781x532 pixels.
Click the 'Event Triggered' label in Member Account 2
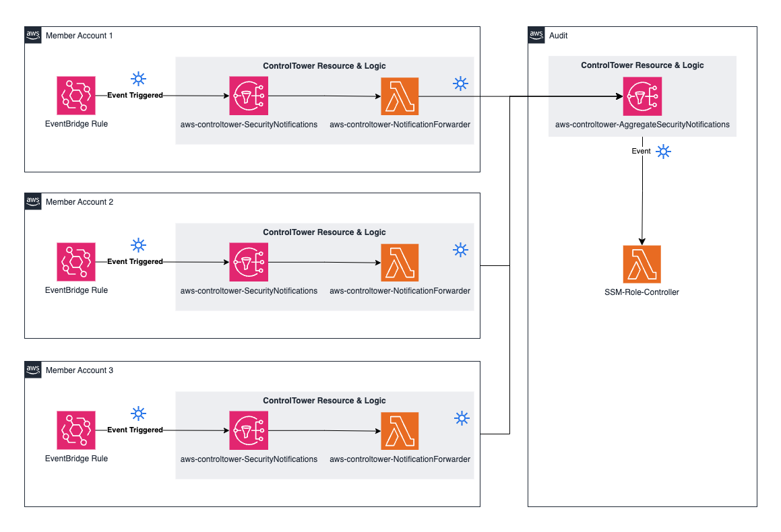135,261
